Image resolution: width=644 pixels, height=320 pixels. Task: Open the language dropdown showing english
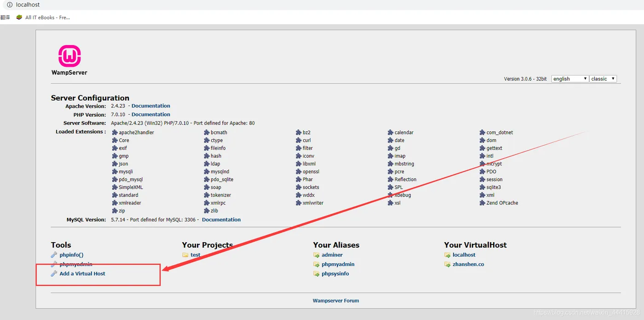[x=570, y=79]
